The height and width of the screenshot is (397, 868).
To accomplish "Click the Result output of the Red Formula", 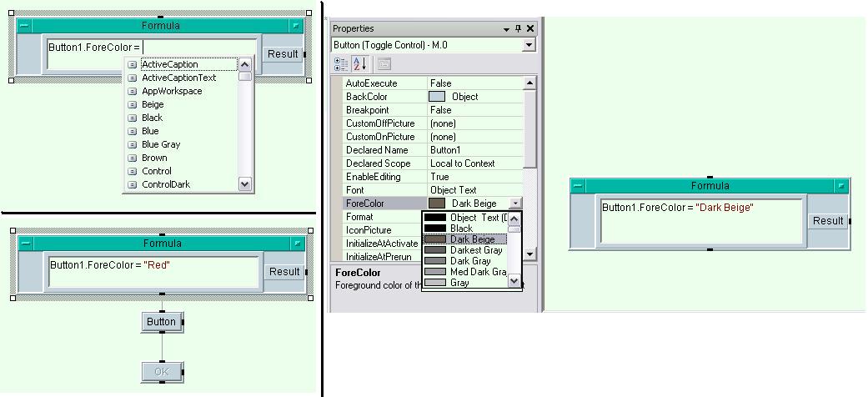I will [x=284, y=272].
